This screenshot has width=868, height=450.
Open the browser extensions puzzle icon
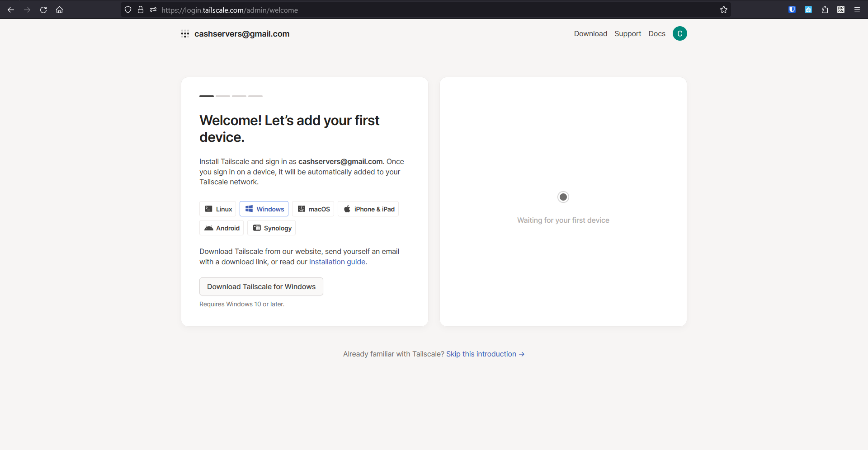825,10
